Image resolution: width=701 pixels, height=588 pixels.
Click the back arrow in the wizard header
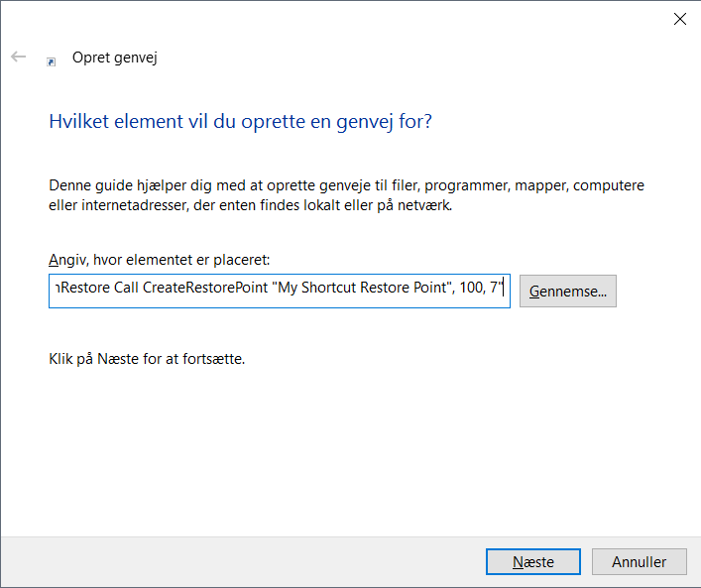coord(18,57)
